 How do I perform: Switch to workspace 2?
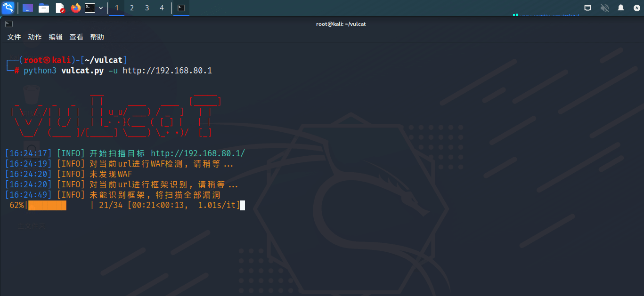pyautogui.click(x=132, y=8)
